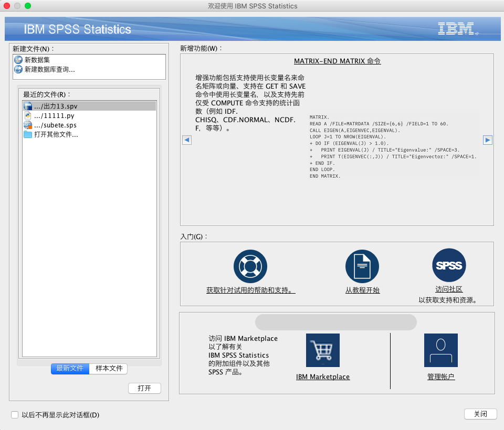Select the 11111.py Python file icon
This screenshot has height=430, width=504.
pos(28,115)
